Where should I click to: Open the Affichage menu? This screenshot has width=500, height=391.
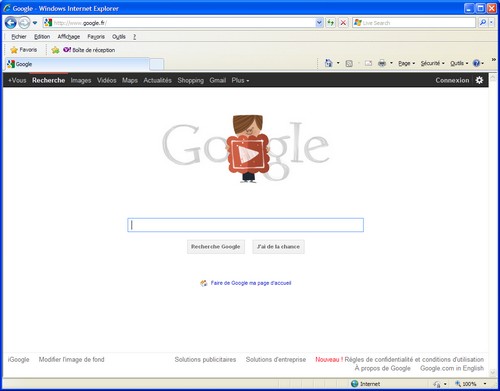coord(69,37)
